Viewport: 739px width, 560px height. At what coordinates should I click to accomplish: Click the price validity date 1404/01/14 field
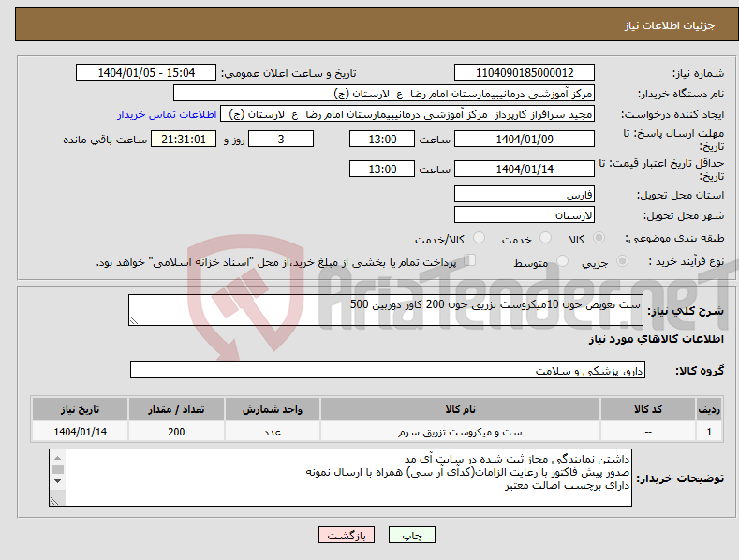[525, 169]
